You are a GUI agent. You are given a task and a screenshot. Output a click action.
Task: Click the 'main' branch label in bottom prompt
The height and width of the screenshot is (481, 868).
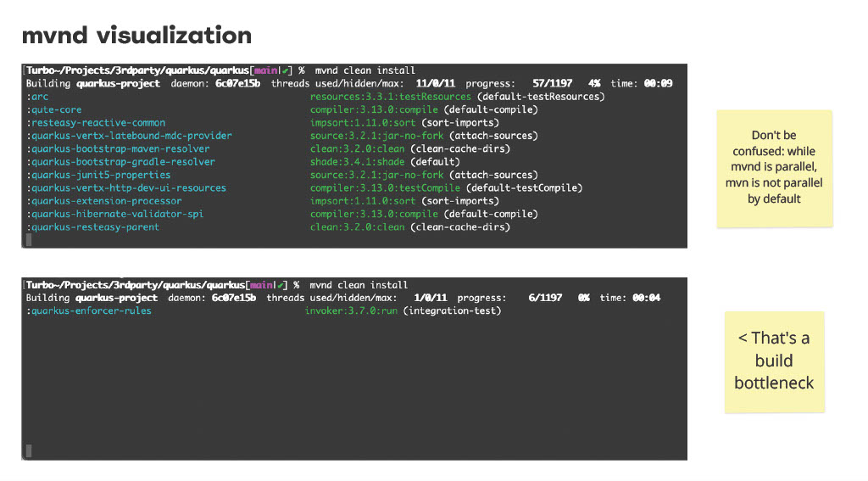point(261,285)
